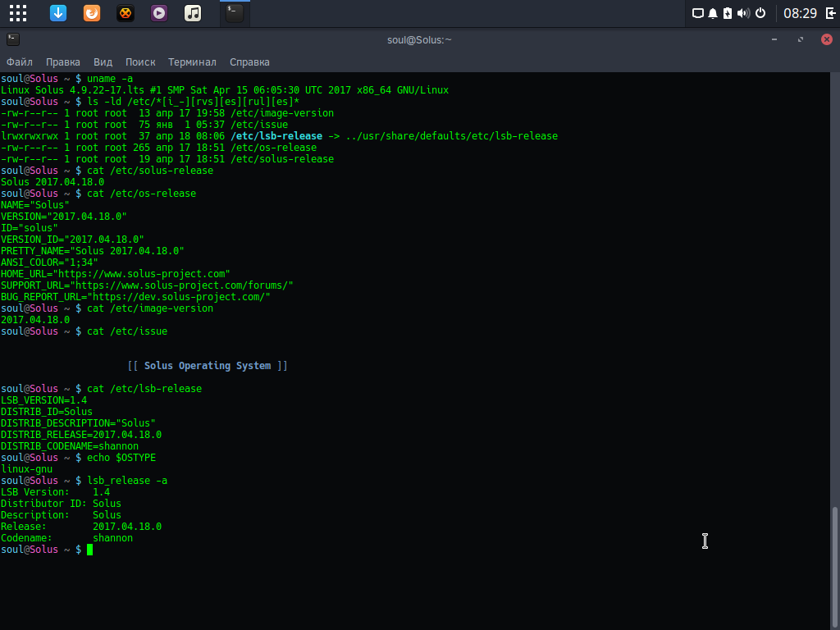Image resolution: width=840 pixels, height=630 pixels.
Task: Open the Правка menu
Action: pyautogui.click(x=62, y=62)
